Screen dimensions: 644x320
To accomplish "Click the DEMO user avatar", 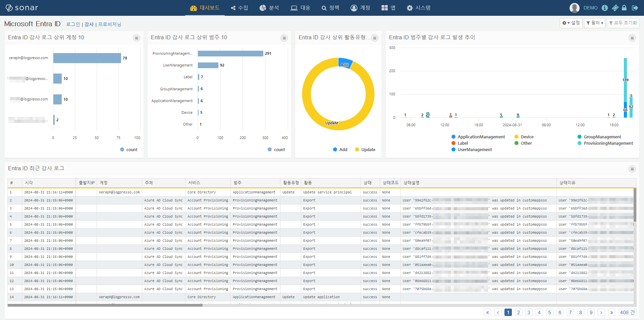I will point(574,8).
